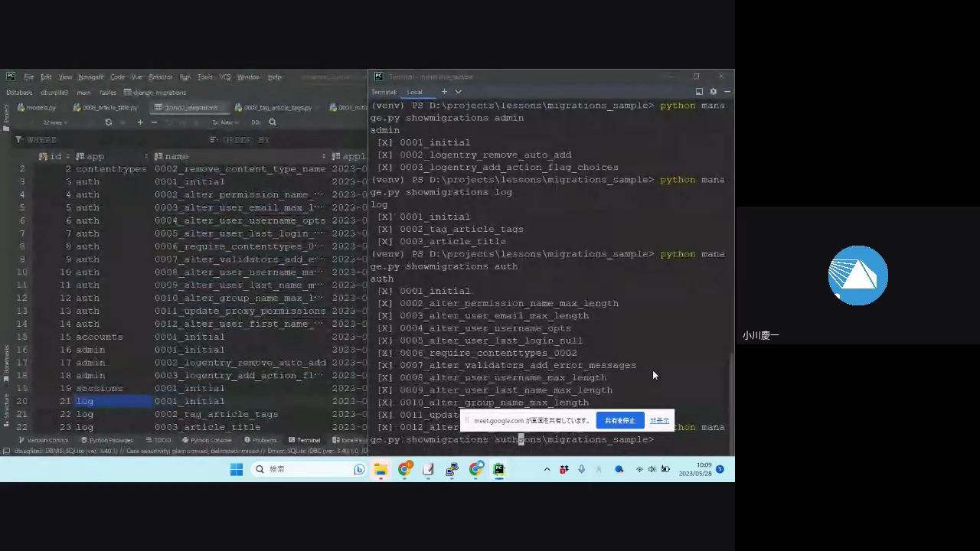980x551 pixels.
Task: Open the Python Console tool window tab
Action: tap(207, 440)
